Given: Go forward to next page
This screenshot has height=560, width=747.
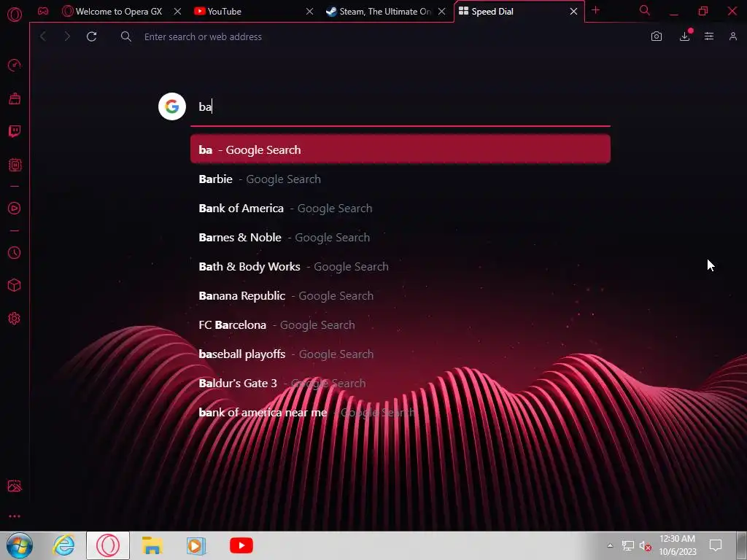Looking at the screenshot, I should click(67, 36).
